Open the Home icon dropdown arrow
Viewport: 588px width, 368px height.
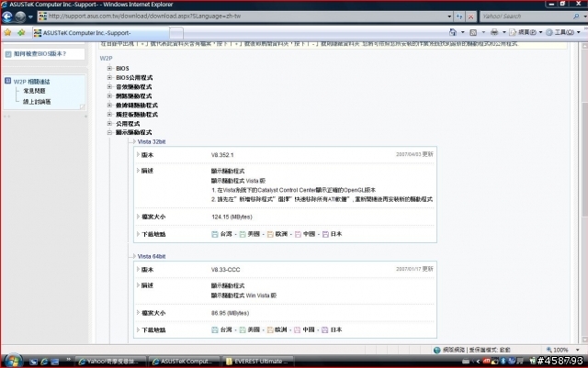[x=462, y=33]
